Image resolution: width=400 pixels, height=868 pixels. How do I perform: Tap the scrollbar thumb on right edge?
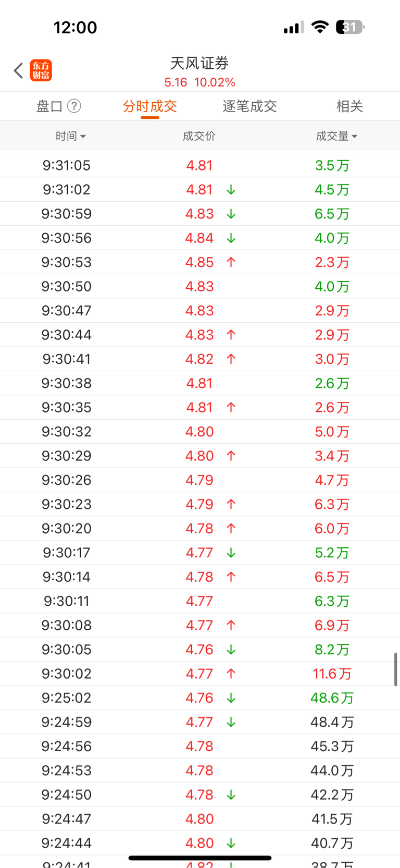[x=396, y=669]
